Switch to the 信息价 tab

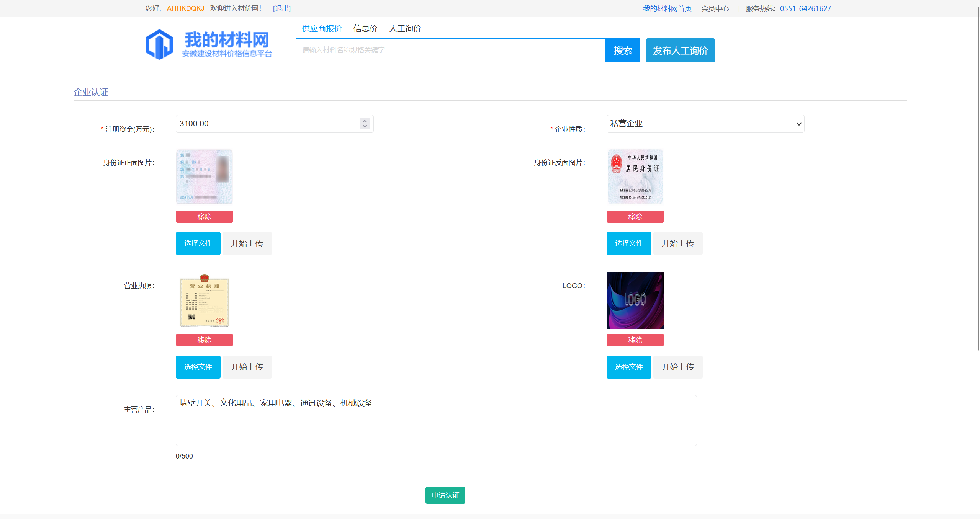(x=365, y=29)
